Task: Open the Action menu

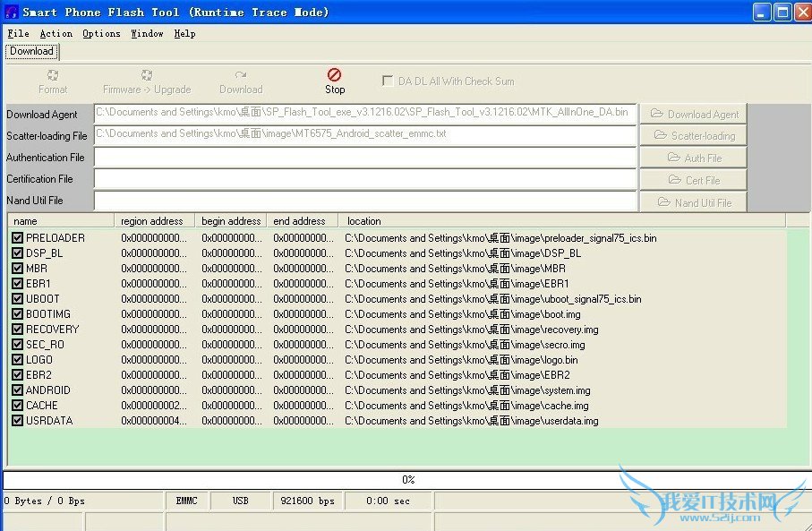Action: 56,34
